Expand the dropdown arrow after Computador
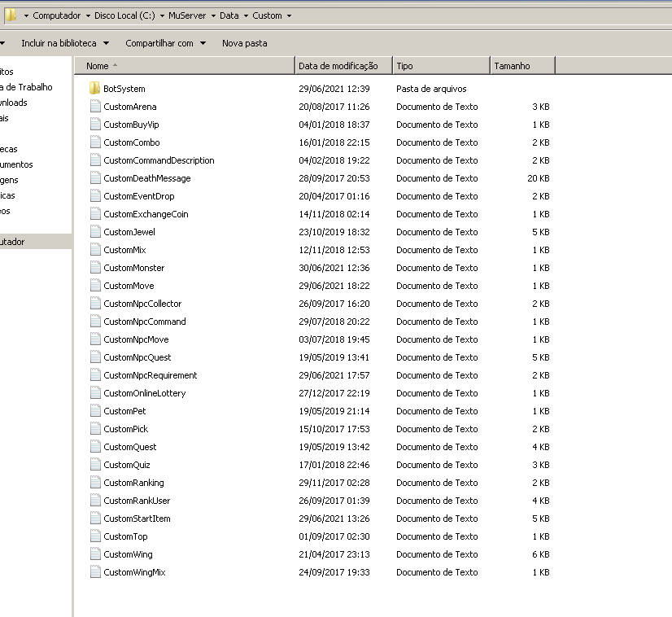This screenshot has height=617, width=672. point(88,15)
